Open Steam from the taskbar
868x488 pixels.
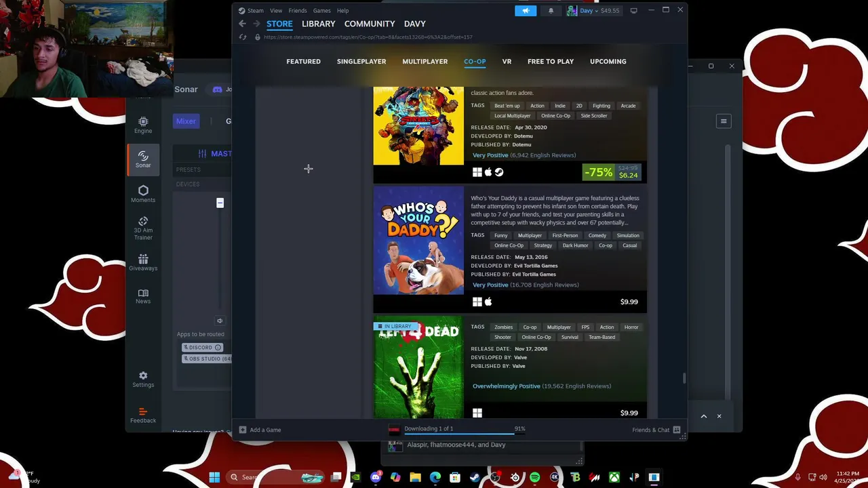click(x=475, y=477)
